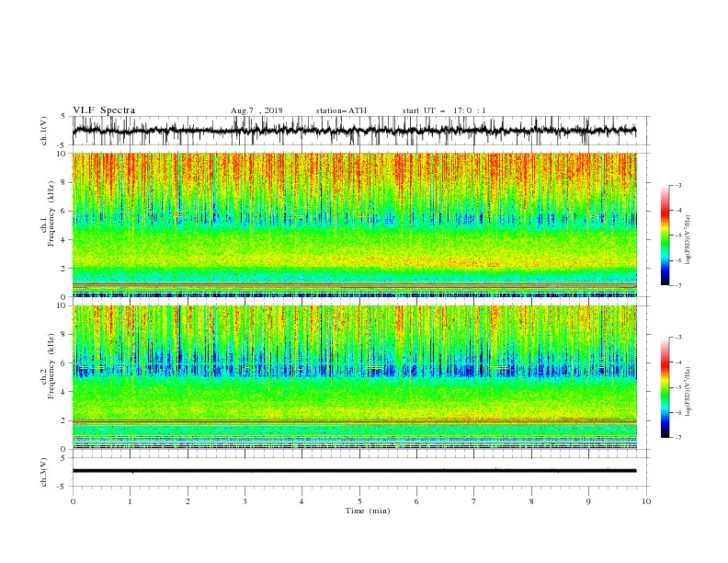The height and width of the screenshot is (563, 728).
Task: Select the "start UT = 17:0 :1" text
Action: pyautogui.click(x=444, y=110)
